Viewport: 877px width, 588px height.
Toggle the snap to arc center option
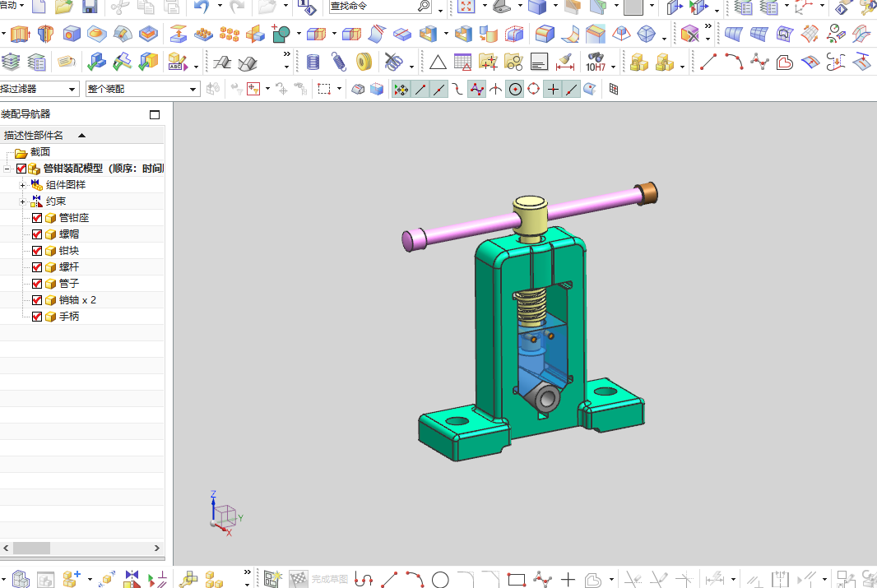tap(515, 90)
